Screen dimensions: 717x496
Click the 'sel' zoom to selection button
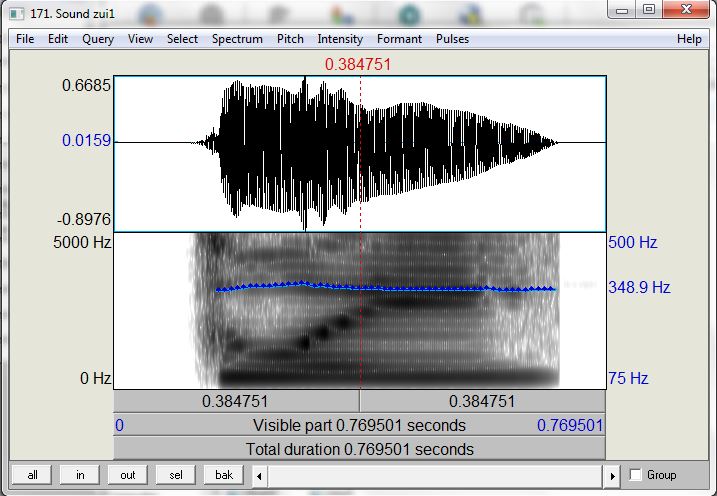[176, 475]
